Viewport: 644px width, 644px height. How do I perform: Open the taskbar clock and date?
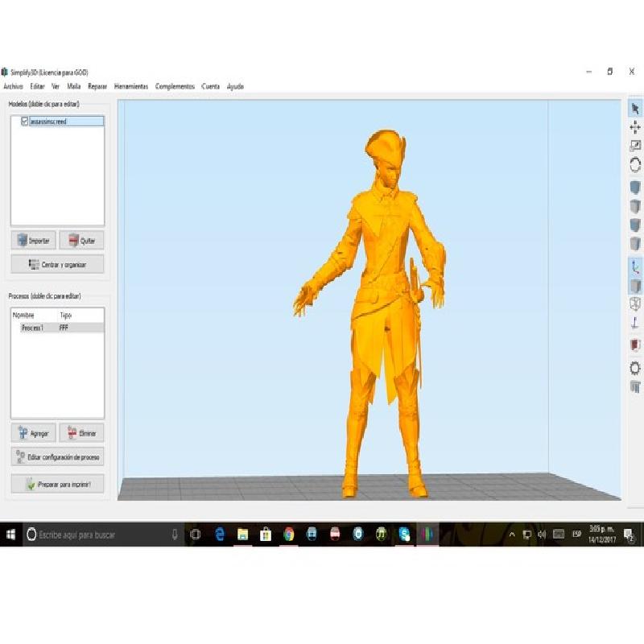(601, 535)
